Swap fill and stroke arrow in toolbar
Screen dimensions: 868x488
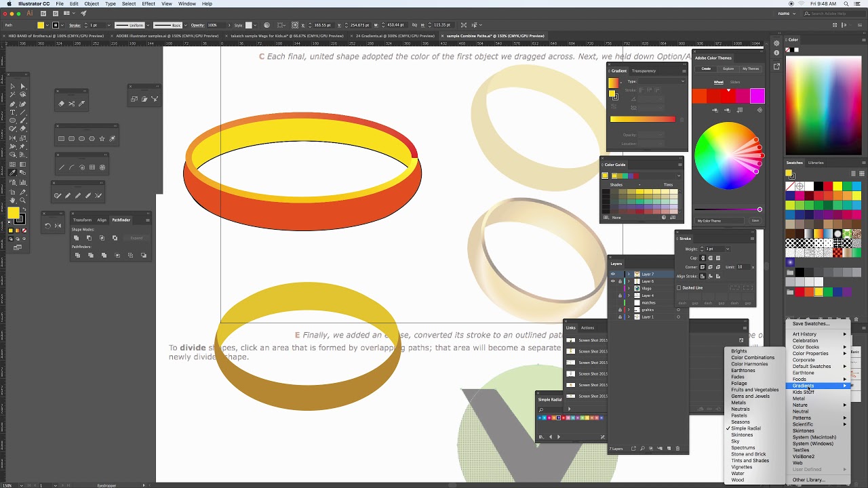tap(24, 210)
